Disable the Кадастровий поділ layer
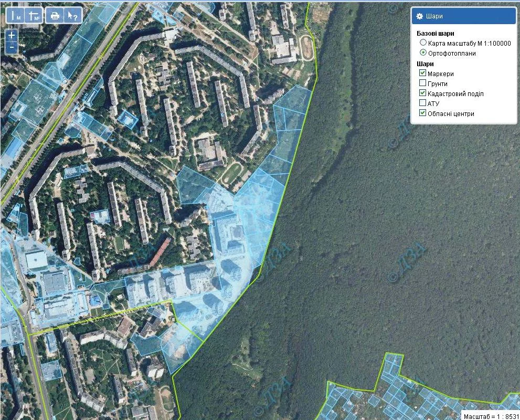The height and width of the screenshot is (420, 520). click(422, 93)
